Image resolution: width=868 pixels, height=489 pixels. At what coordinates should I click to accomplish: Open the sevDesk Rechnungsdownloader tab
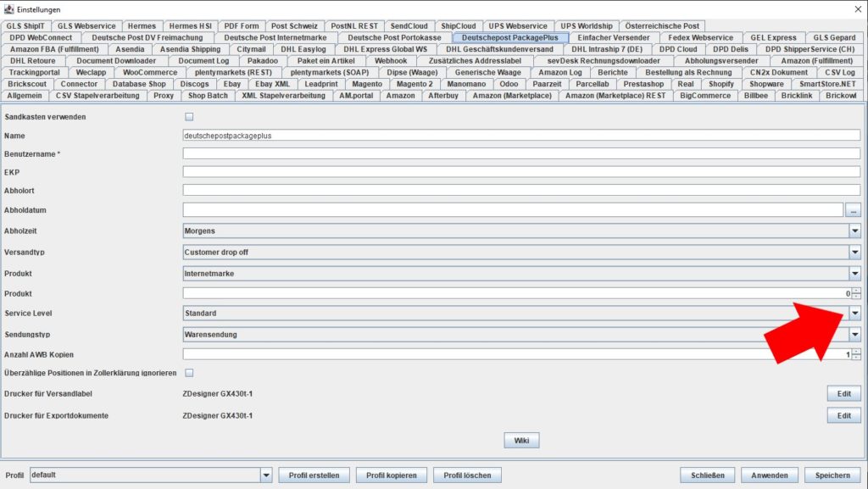(x=604, y=61)
